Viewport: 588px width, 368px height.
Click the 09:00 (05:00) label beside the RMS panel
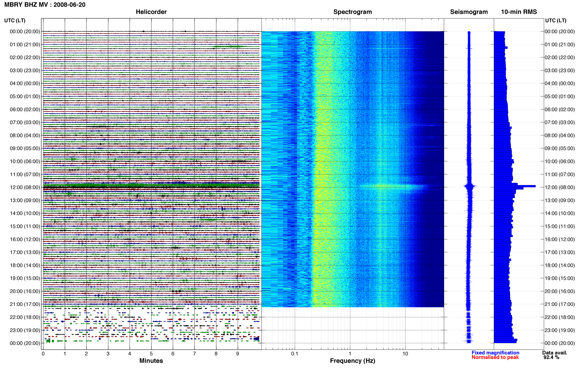pos(560,148)
